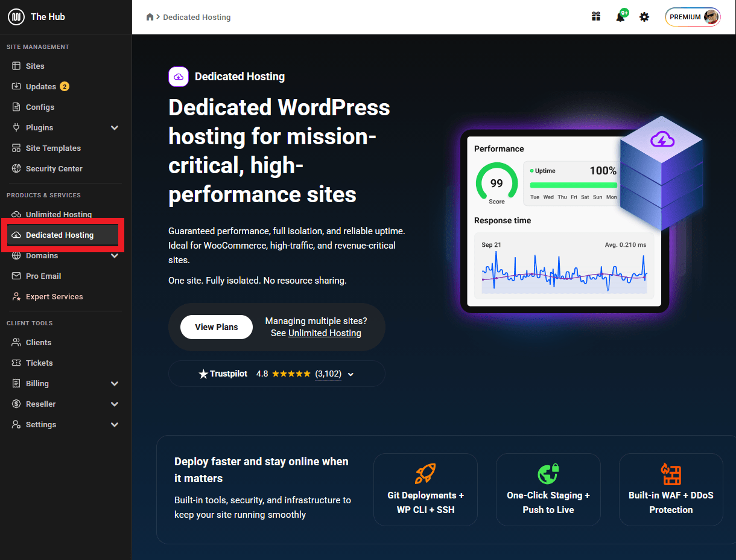Open the Sites menu item
This screenshot has height=560, width=736.
coord(66,66)
